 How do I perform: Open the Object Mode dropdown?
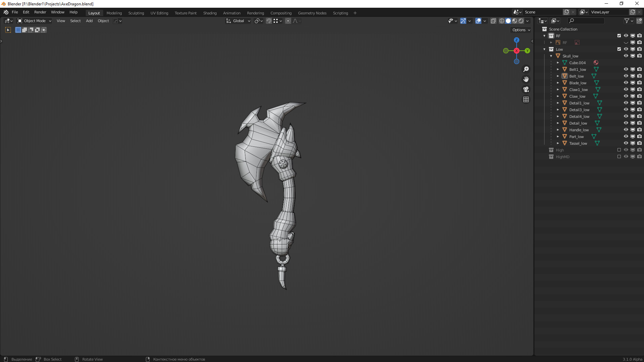click(x=35, y=21)
